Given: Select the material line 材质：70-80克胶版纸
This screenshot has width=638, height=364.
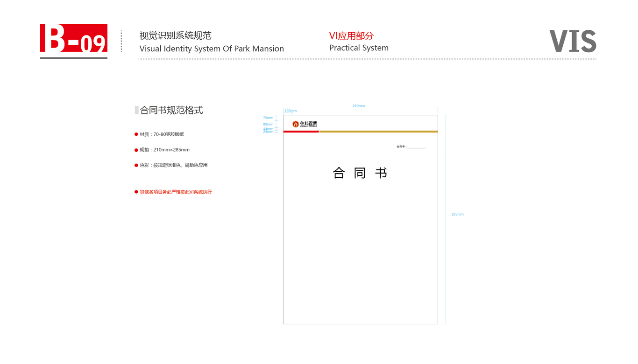Looking at the screenshot, I should 162,134.
